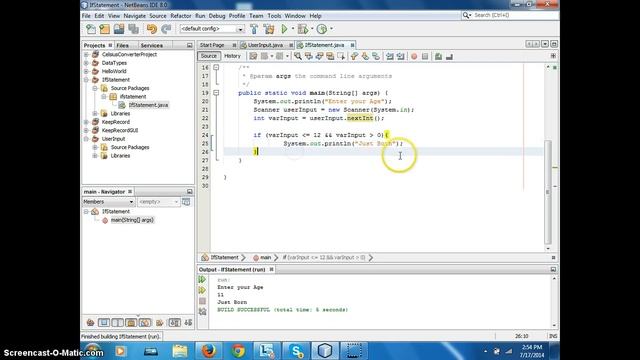The height and width of the screenshot is (360, 640).
Task: Select main(String[] args) in Navigator
Action: point(132,220)
